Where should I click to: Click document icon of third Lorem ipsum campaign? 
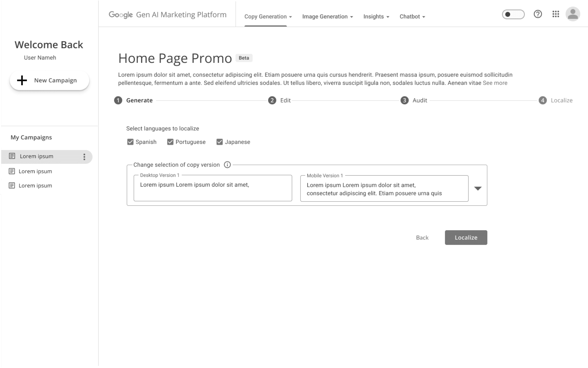[12, 185]
